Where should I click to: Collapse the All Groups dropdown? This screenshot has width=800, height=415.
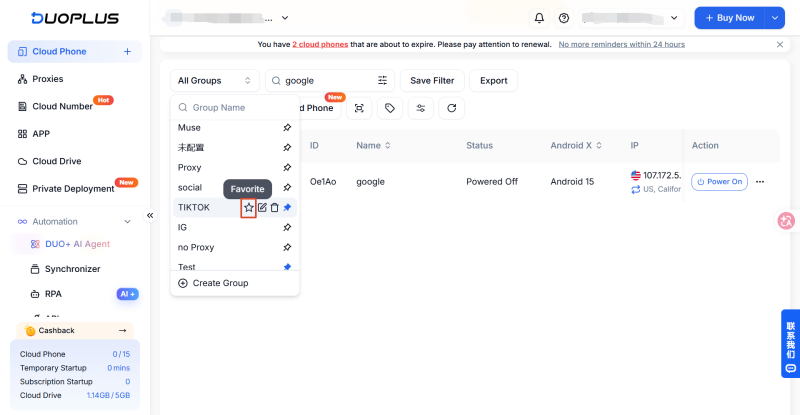pos(215,81)
